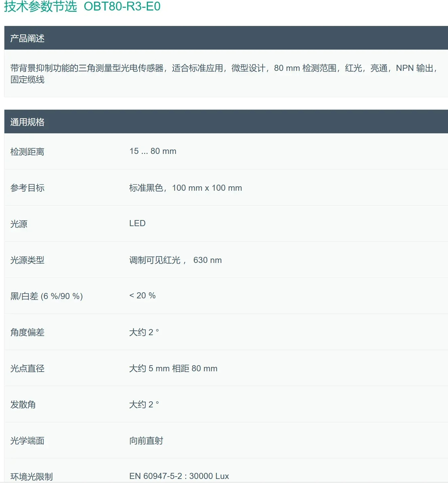Click the 角度偏差 row label
This screenshot has height=483, width=448.
point(27,332)
